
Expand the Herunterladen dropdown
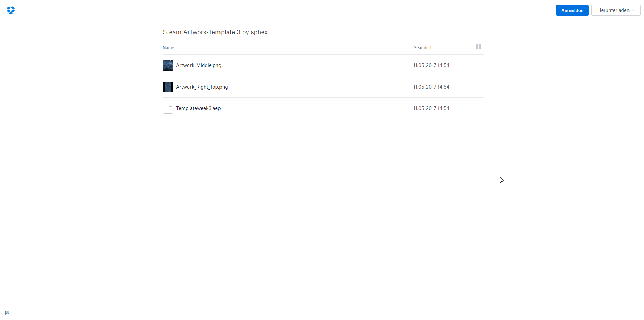[x=616, y=10]
